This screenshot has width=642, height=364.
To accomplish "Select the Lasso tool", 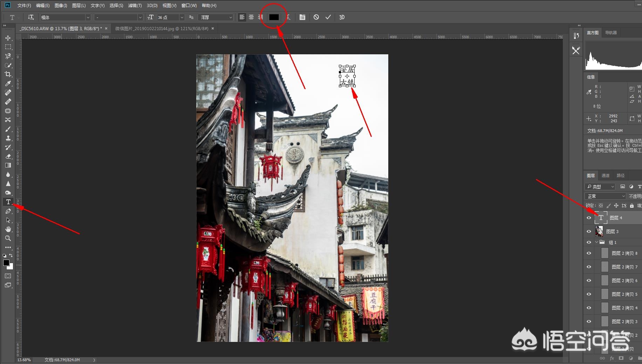I will point(8,56).
